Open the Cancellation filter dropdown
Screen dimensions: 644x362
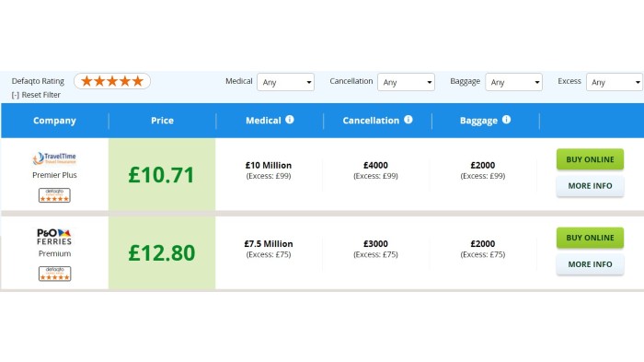[407, 82]
